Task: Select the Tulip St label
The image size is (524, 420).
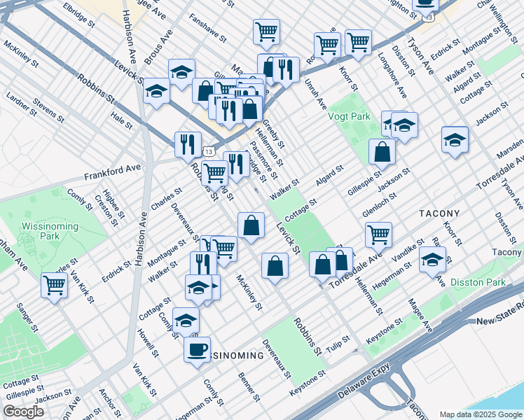Action: (x=338, y=344)
